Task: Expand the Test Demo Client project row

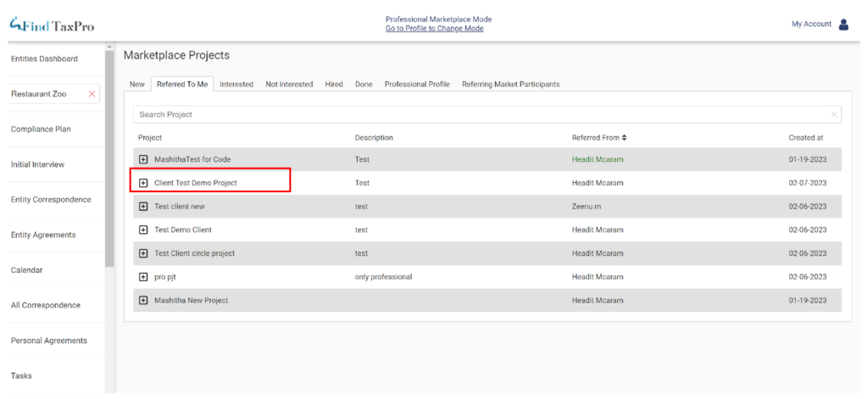Action: click(x=143, y=230)
